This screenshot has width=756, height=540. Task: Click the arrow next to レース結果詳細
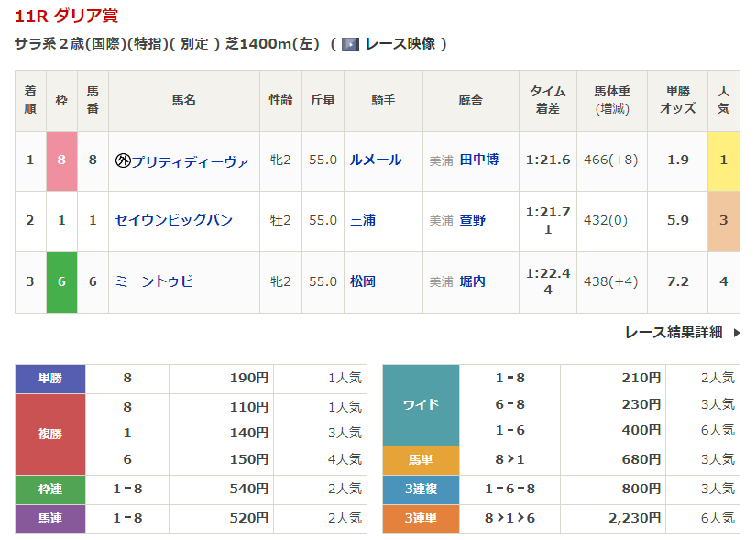pos(736,333)
